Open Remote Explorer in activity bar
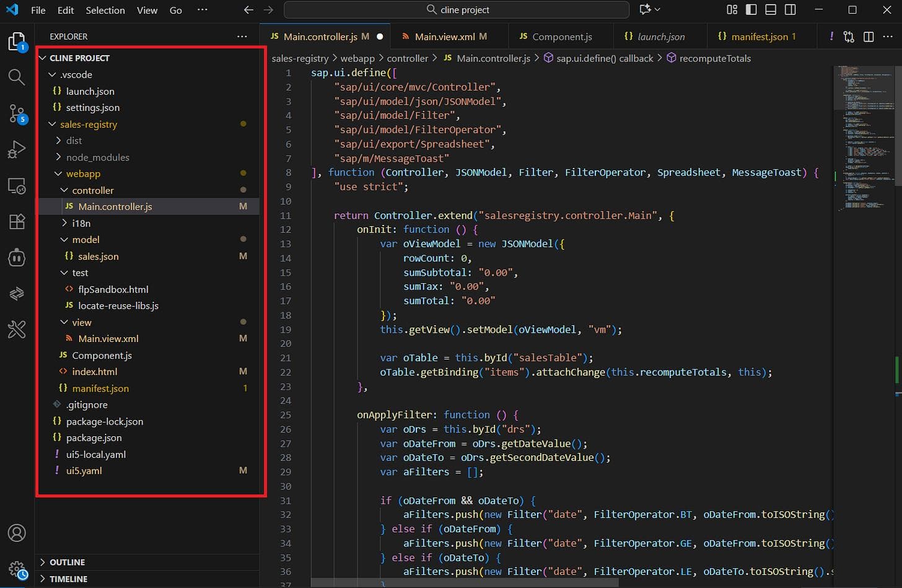The height and width of the screenshot is (588, 902). (x=17, y=186)
